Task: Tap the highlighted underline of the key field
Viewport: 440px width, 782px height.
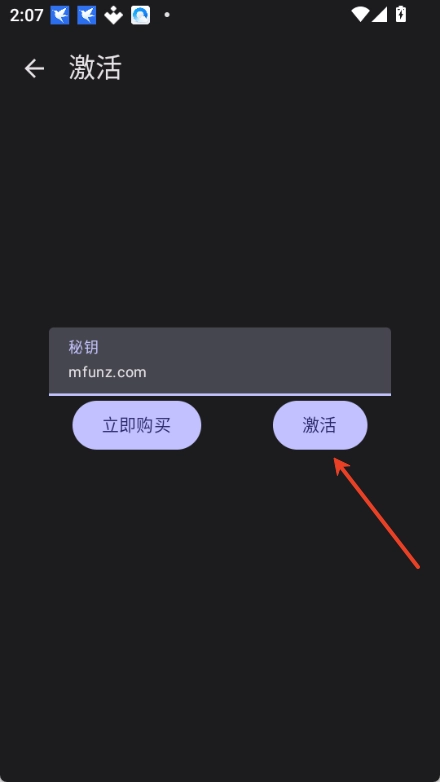Action: coord(220,394)
